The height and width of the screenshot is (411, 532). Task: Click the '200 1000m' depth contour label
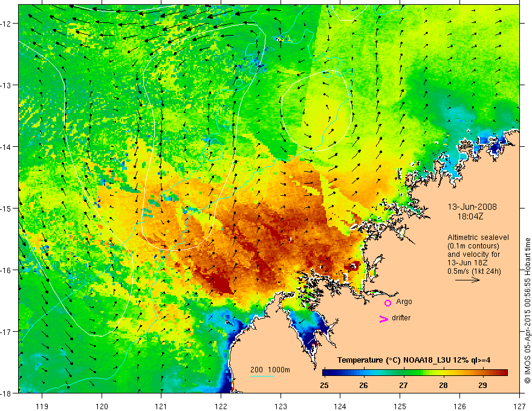(270, 370)
